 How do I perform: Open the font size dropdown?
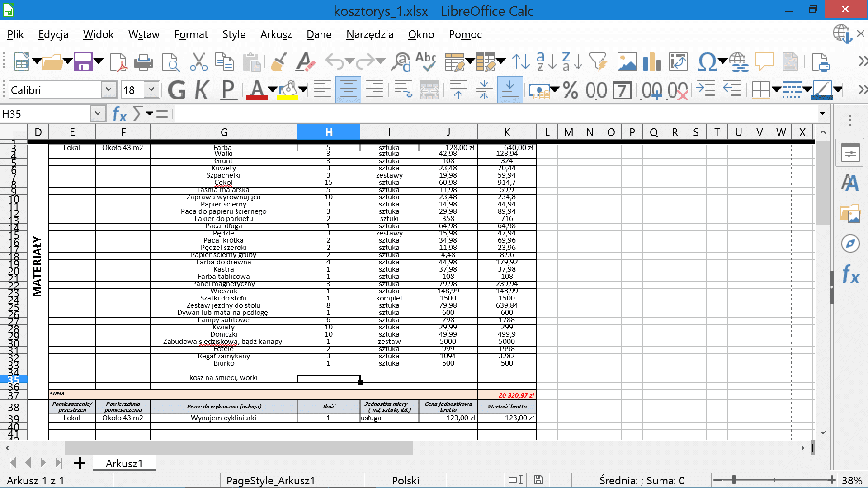151,90
